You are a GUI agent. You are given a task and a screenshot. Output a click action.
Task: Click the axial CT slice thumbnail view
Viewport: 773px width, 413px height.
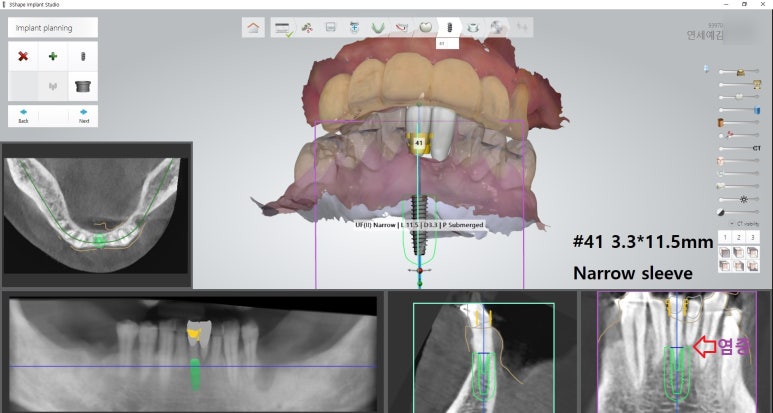97,213
